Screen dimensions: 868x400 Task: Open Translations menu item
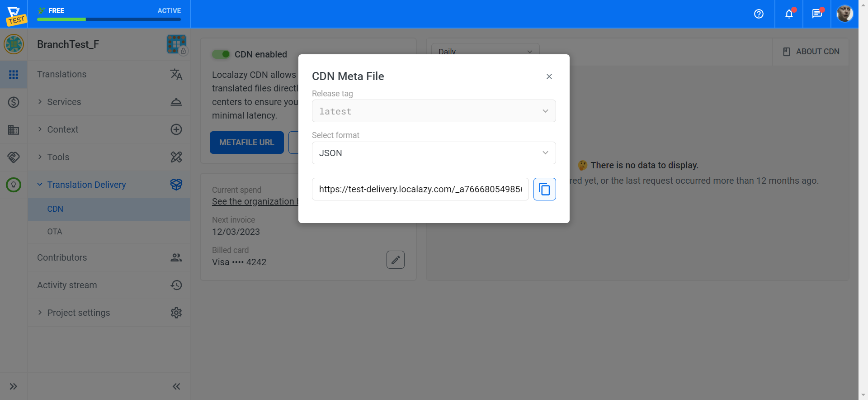109,74
